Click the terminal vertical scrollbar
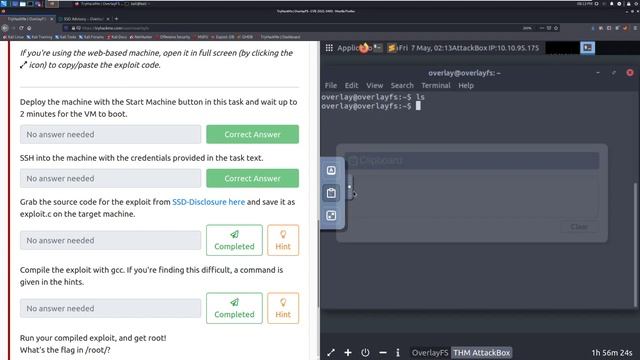This screenshot has height=360, width=640. [635, 245]
